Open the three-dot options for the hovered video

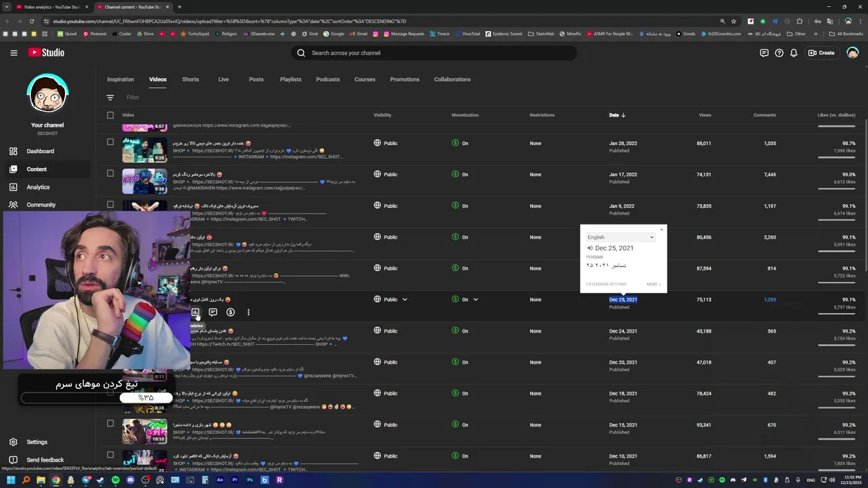click(x=248, y=312)
